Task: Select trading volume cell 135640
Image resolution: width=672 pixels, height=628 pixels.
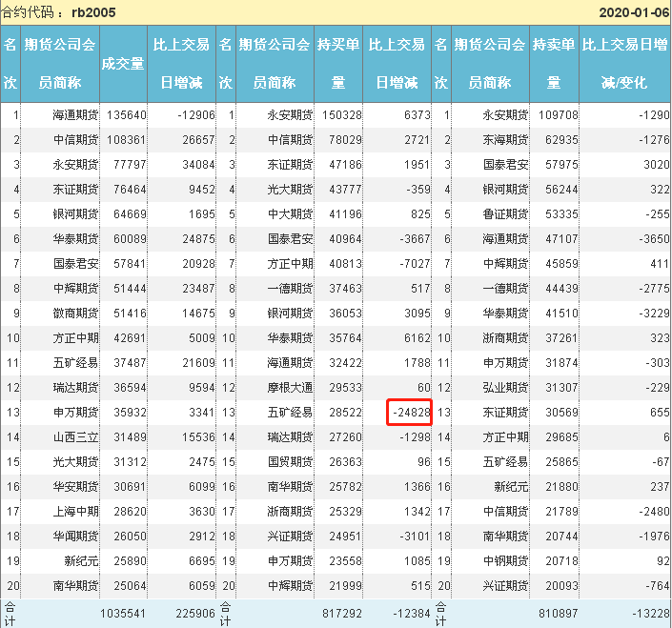Action: click(127, 115)
